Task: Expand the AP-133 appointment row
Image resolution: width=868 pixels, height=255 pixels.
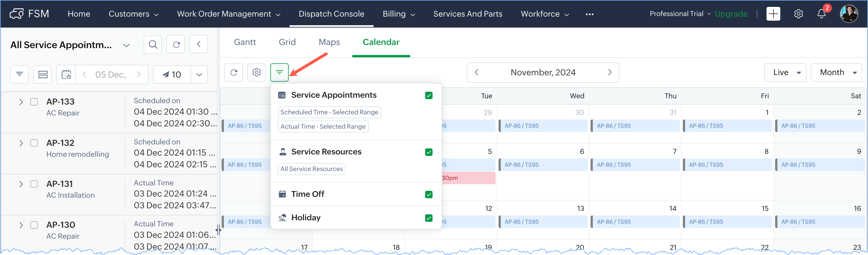Action: click(x=21, y=102)
